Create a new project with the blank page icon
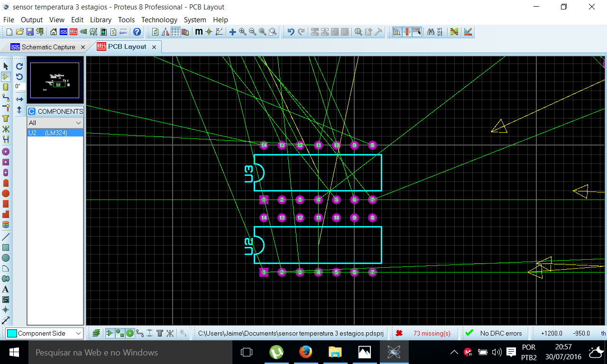The height and width of the screenshot is (364, 607). tap(9, 32)
